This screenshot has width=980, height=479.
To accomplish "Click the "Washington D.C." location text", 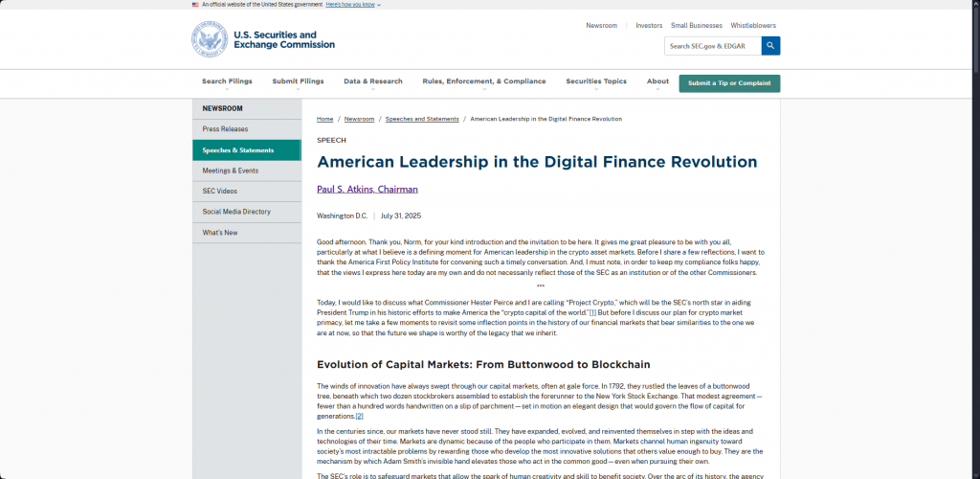I will pos(343,216).
